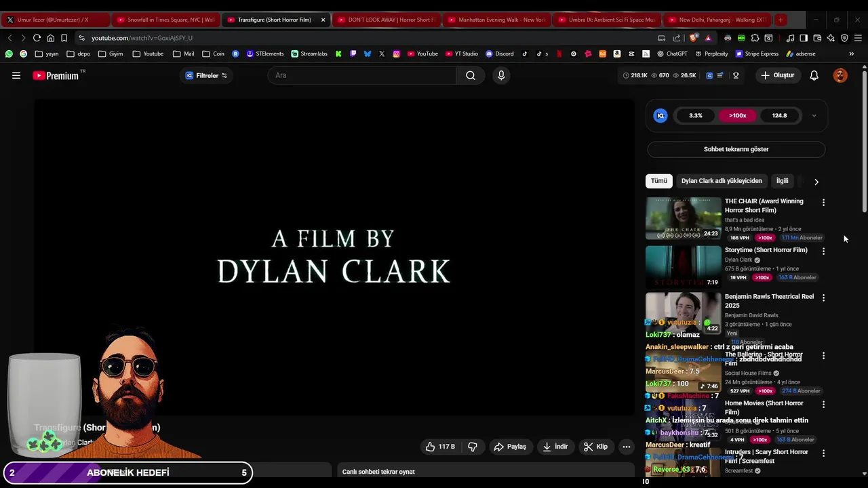Open the notifications bell

[x=814, y=75]
